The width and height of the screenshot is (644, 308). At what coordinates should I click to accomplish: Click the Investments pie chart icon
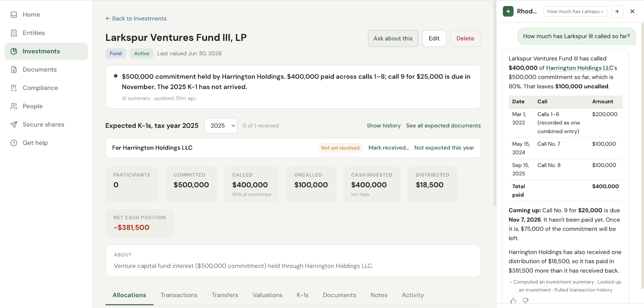(x=14, y=51)
